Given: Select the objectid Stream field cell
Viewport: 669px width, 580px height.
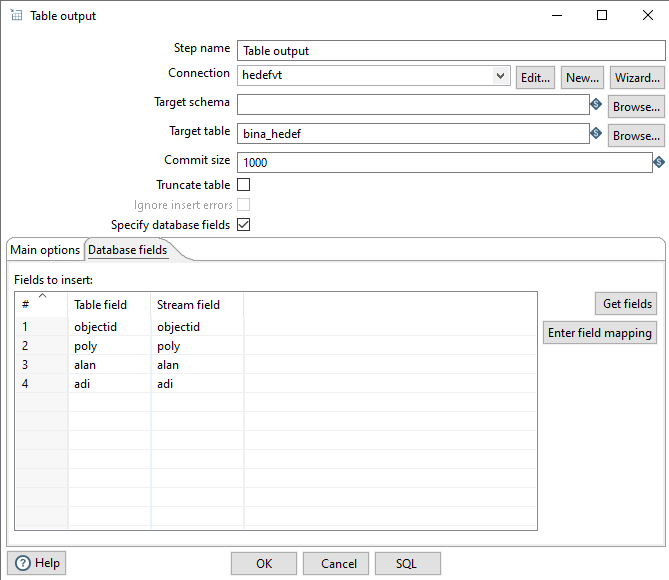Looking at the screenshot, I should [197, 326].
